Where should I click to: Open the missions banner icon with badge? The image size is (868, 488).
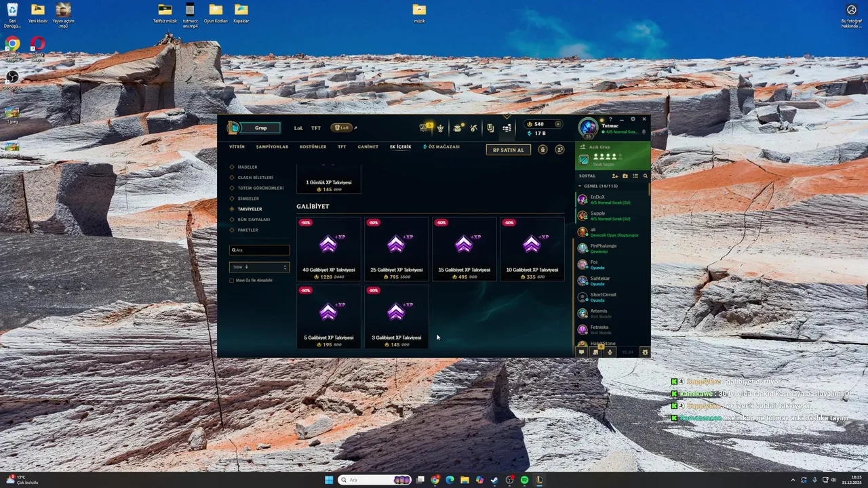pos(425,127)
